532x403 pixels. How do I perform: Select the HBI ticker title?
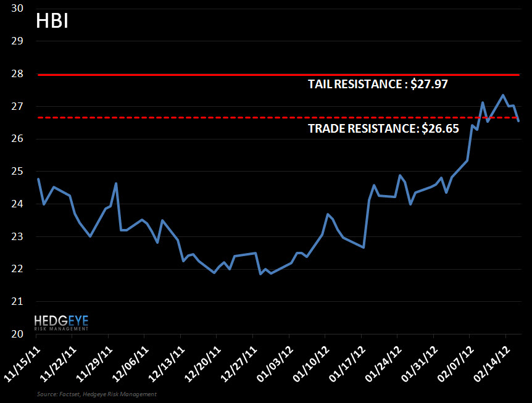coord(52,20)
